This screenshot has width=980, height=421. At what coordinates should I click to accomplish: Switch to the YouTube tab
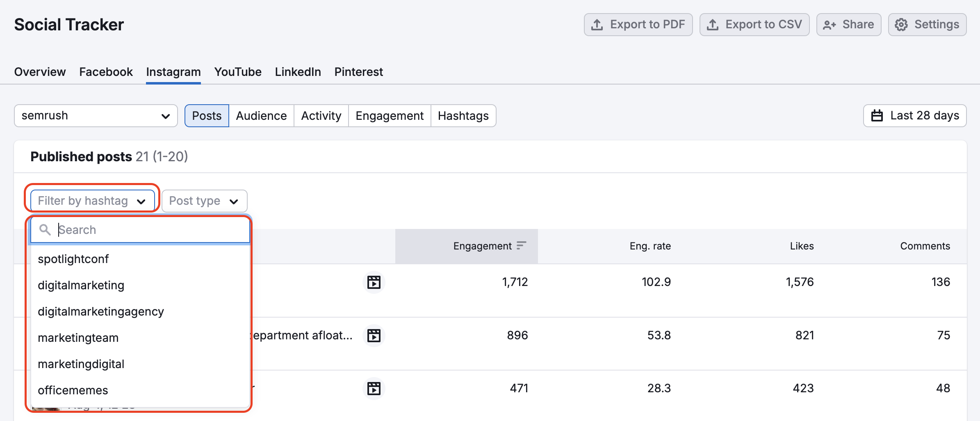coord(238,72)
